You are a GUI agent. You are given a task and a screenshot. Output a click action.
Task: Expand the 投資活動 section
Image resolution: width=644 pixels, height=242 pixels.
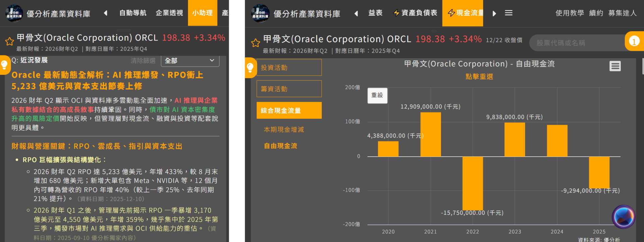(x=289, y=67)
